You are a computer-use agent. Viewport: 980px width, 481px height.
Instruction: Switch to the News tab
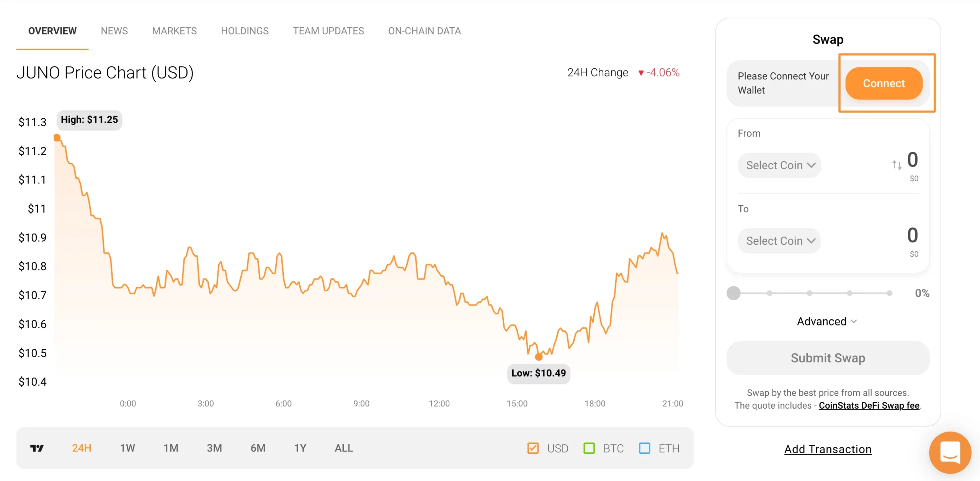[114, 31]
